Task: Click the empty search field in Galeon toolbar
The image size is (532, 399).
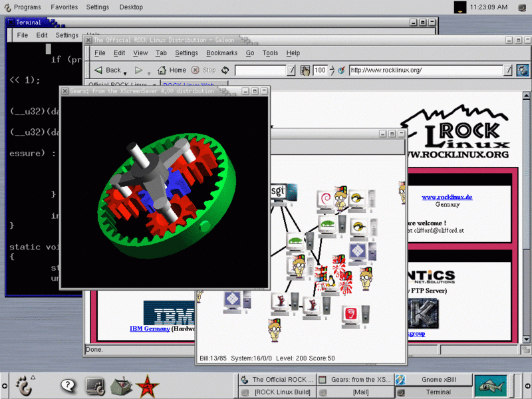Action: pyautogui.click(x=261, y=70)
